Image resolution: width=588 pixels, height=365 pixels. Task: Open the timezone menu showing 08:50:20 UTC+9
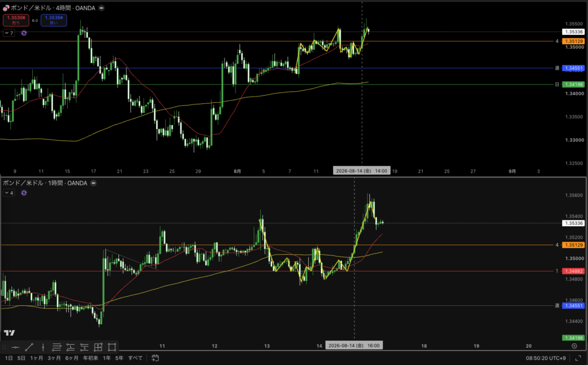tap(546, 358)
